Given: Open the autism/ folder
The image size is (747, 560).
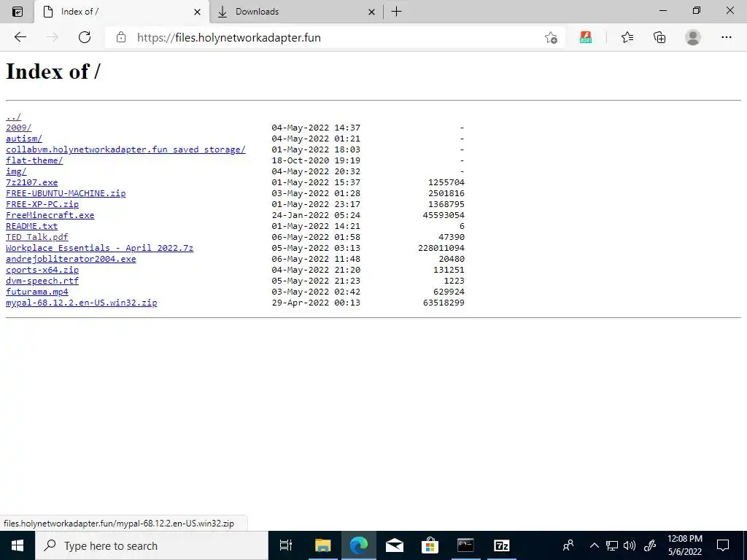Looking at the screenshot, I should pos(24,139).
